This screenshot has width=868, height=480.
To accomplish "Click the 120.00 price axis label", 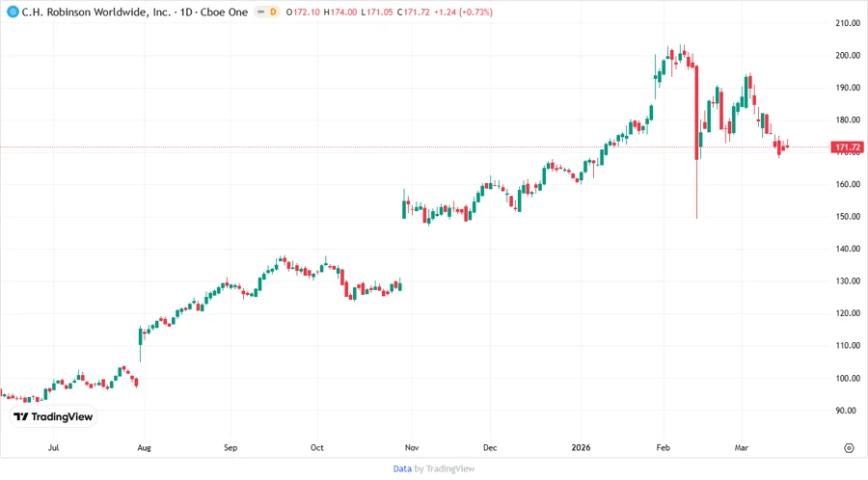I will (848, 313).
